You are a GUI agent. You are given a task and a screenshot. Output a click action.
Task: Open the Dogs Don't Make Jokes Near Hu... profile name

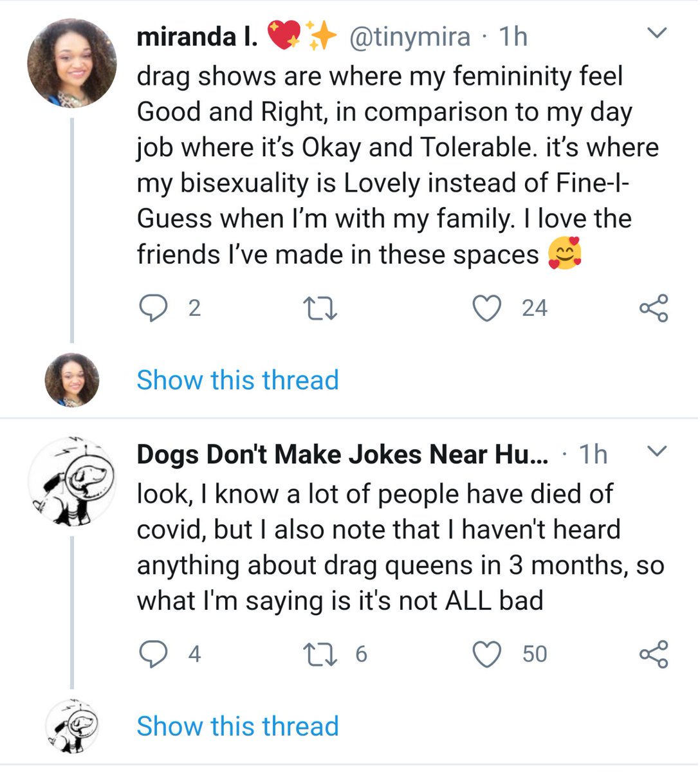(342, 455)
